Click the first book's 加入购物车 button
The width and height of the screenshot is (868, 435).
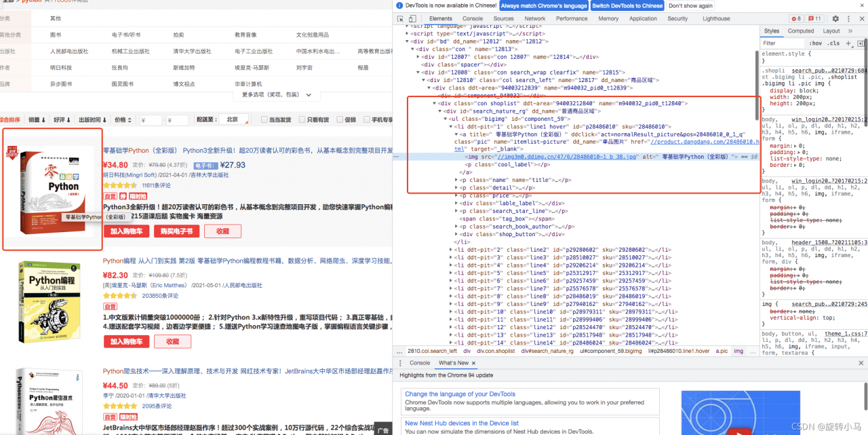126,231
